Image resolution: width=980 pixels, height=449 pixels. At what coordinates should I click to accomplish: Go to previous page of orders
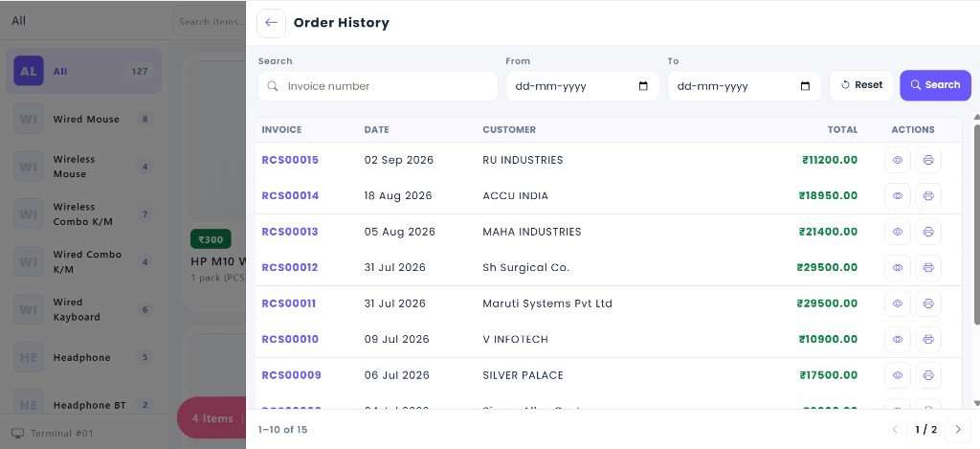[x=895, y=430]
